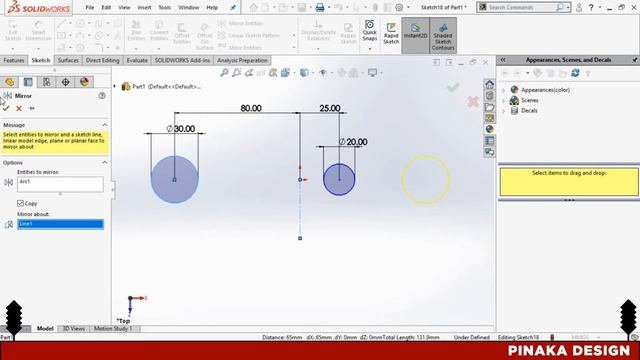Screen dimensions: 640x360
Task: Open Design Library tab in task pane
Action: 489,96
